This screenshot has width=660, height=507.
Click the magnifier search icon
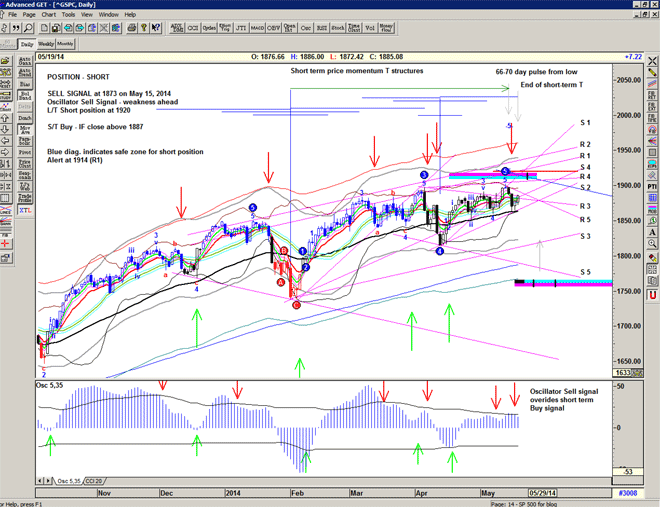click(29, 30)
